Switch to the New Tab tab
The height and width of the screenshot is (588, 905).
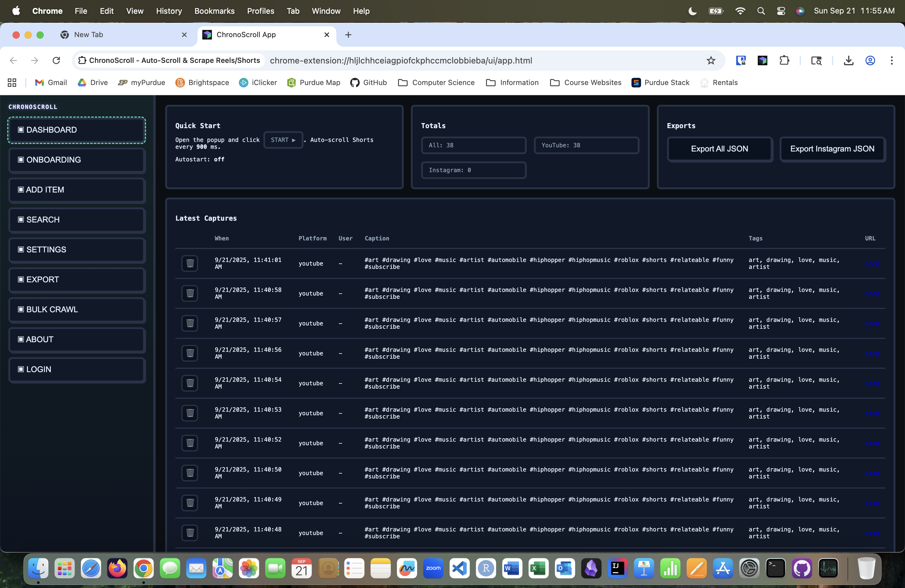pyautogui.click(x=122, y=35)
